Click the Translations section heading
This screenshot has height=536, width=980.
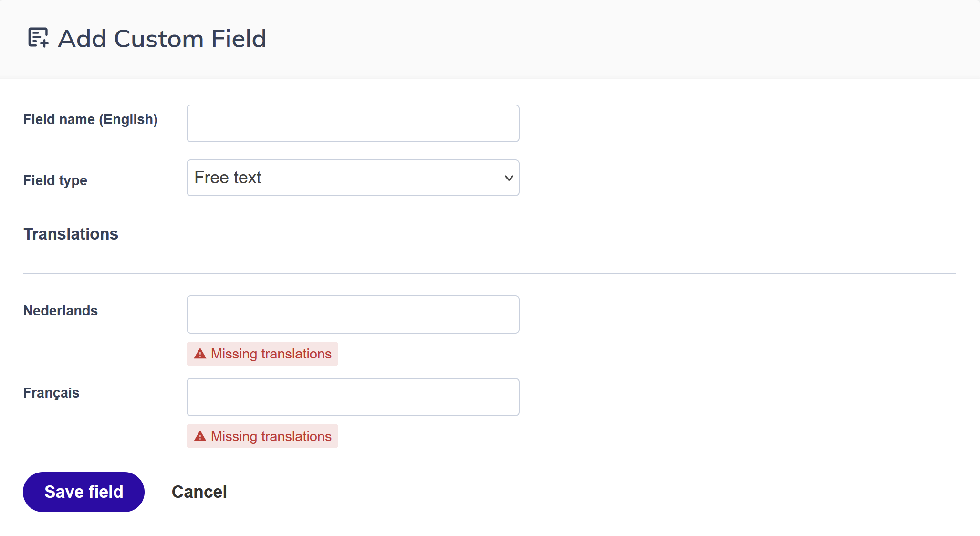pyautogui.click(x=71, y=234)
